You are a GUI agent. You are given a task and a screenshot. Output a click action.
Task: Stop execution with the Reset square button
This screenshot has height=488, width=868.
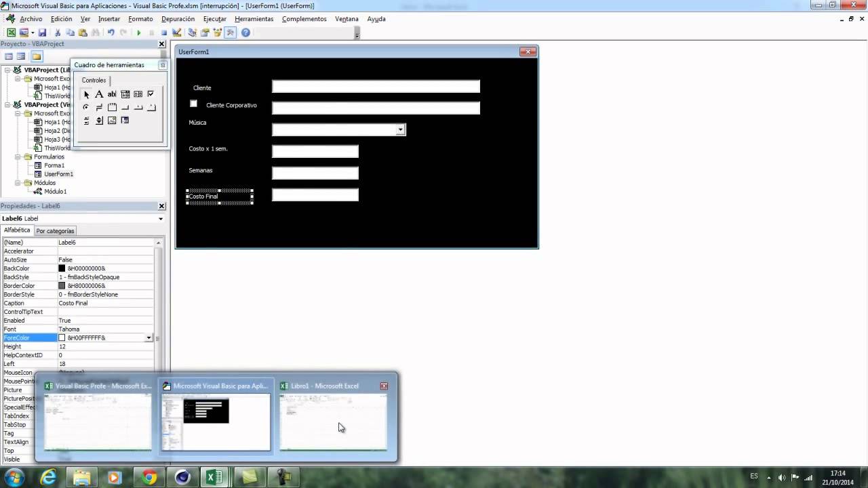point(164,33)
